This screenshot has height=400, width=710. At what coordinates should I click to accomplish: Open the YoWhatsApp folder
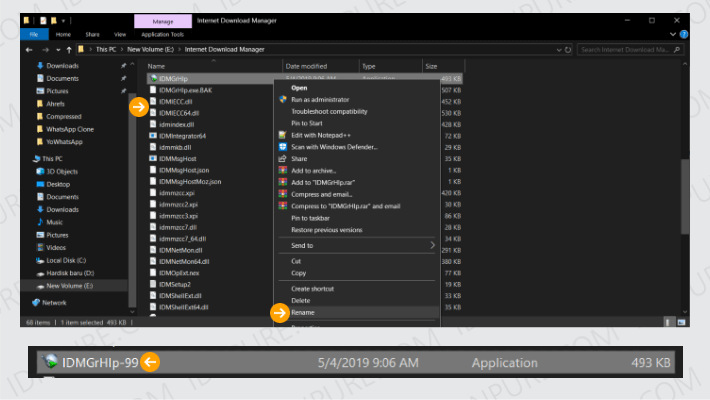(x=64, y=142)
